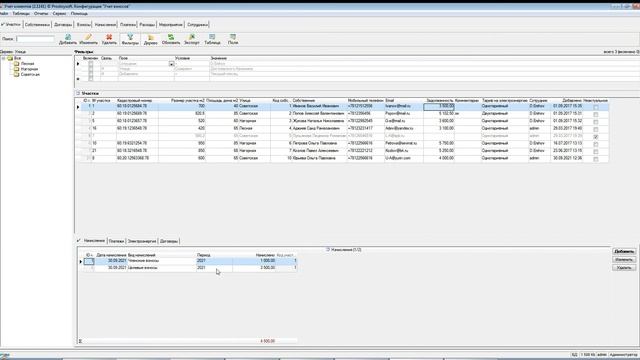
Task: Click the Удалить button beside the charges list
Action: tap(624, 268)
